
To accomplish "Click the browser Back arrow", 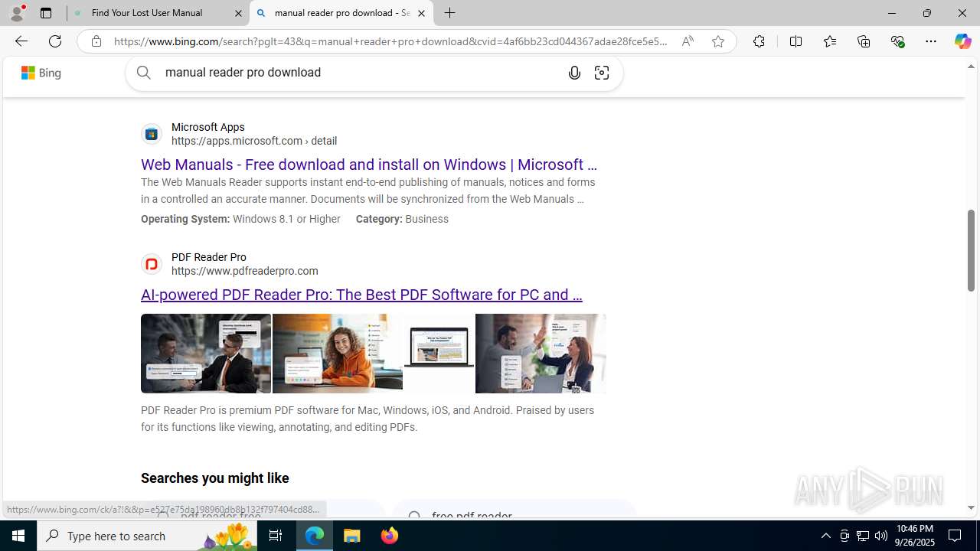I will click(x=21, y=41).
